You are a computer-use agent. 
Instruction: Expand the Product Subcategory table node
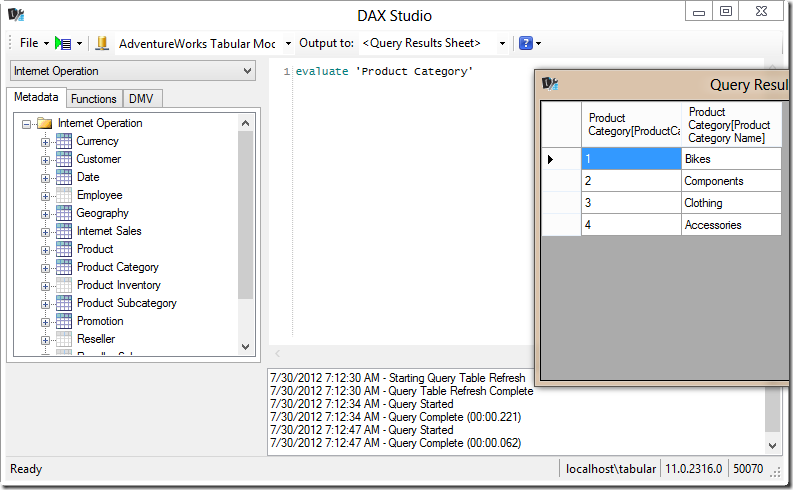(x=45, y=304)
